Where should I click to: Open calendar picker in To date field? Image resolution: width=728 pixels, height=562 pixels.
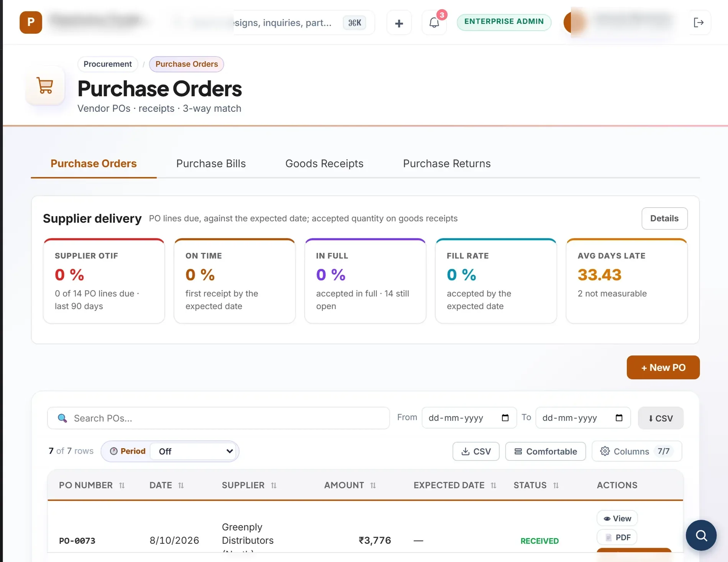[x=619, y=418]
